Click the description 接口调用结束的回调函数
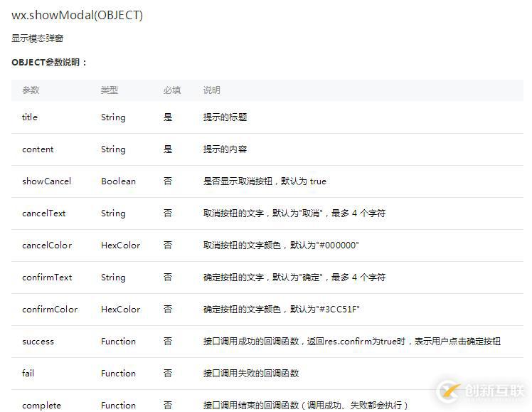 coord(305,406)
